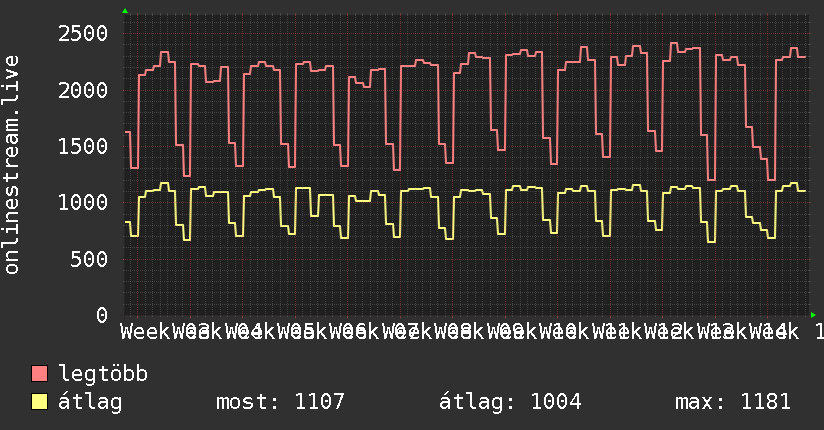
Task: Click the 'max: 1181' statistic
Action: point(733,402)
